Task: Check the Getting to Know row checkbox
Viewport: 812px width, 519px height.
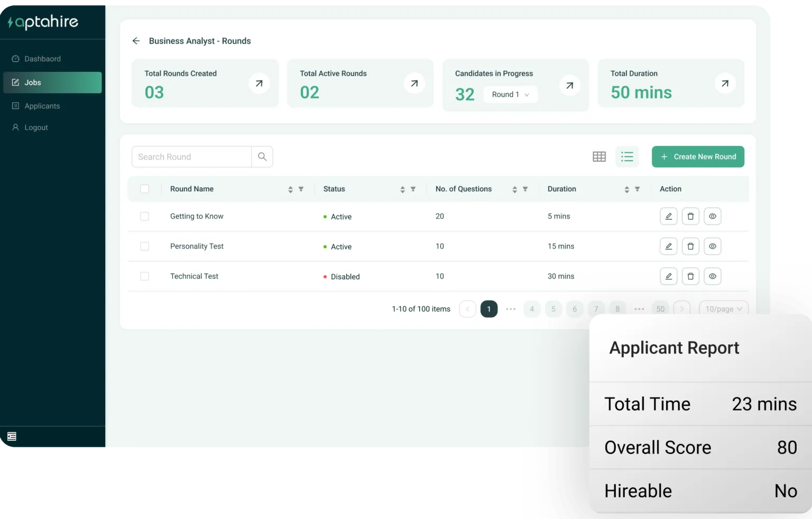Action: coord(144,216)
